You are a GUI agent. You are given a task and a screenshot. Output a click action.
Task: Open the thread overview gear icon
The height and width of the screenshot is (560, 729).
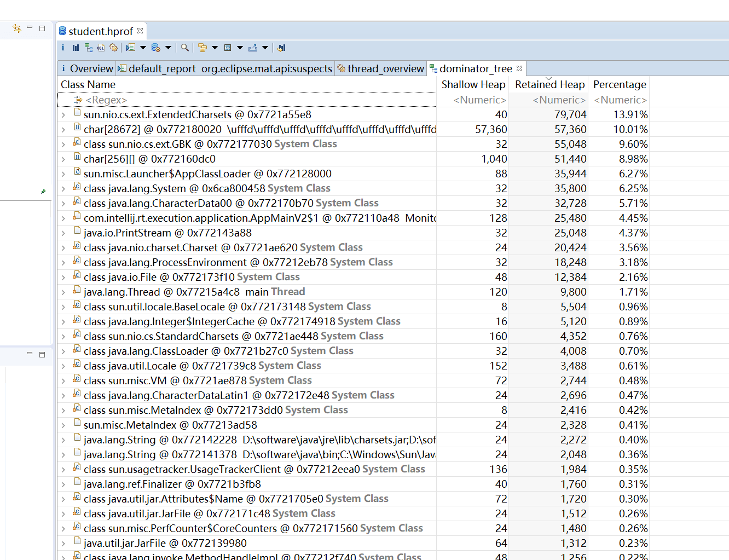(x=113, y=48)
